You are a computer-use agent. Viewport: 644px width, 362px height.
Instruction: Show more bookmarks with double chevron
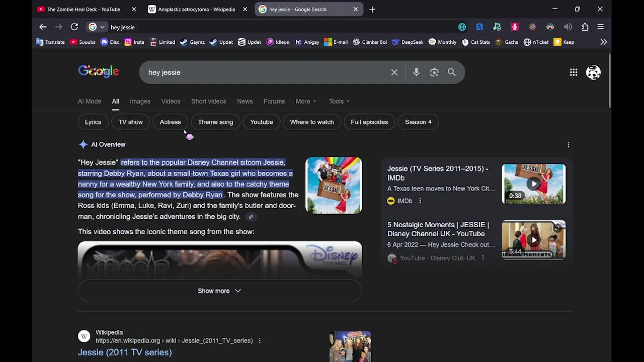pyautogui.click(x=604, y=42)
